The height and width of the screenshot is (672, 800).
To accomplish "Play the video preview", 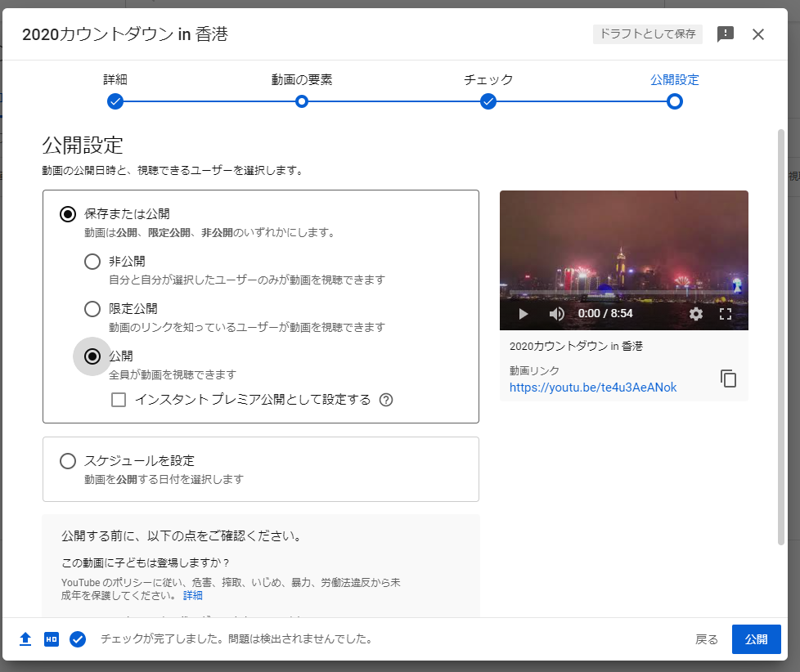I will point(524,314).
